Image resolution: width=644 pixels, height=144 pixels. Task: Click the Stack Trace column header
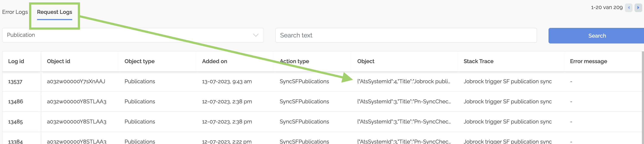478,61
